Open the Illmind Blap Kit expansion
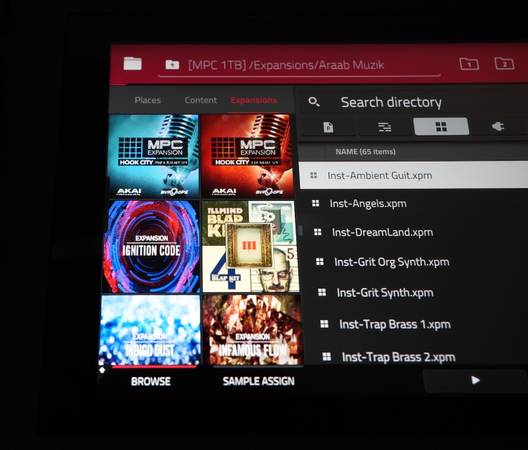The width and height of the screenshot is (528, 450). click(x=250, y=246)
